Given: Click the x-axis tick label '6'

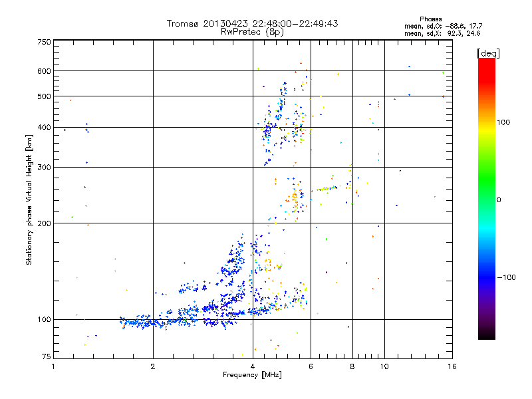Looking at the screenshot, I should 311,366.
